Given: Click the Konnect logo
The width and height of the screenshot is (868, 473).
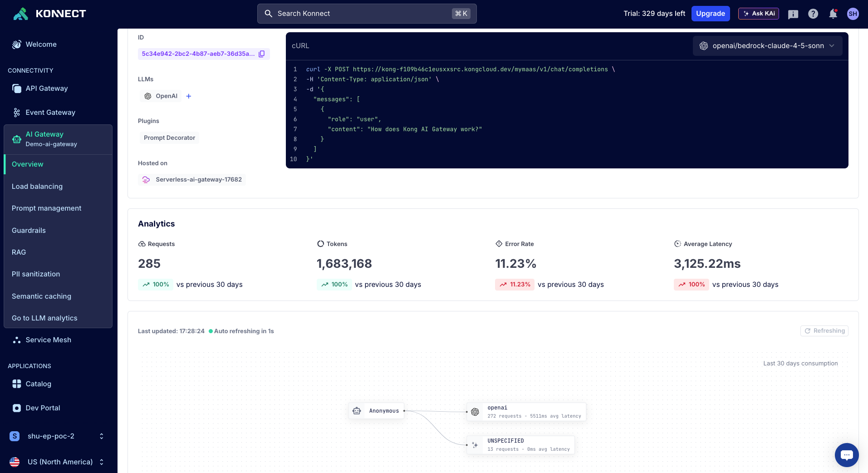Looking at the screenshot, I should tap(50, 14).
